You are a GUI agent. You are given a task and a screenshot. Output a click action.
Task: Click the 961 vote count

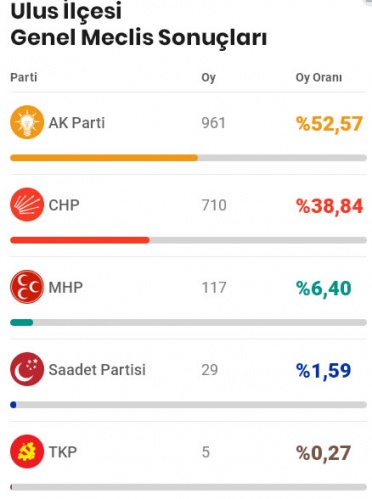pyautogui.click(x=213, y=123)
